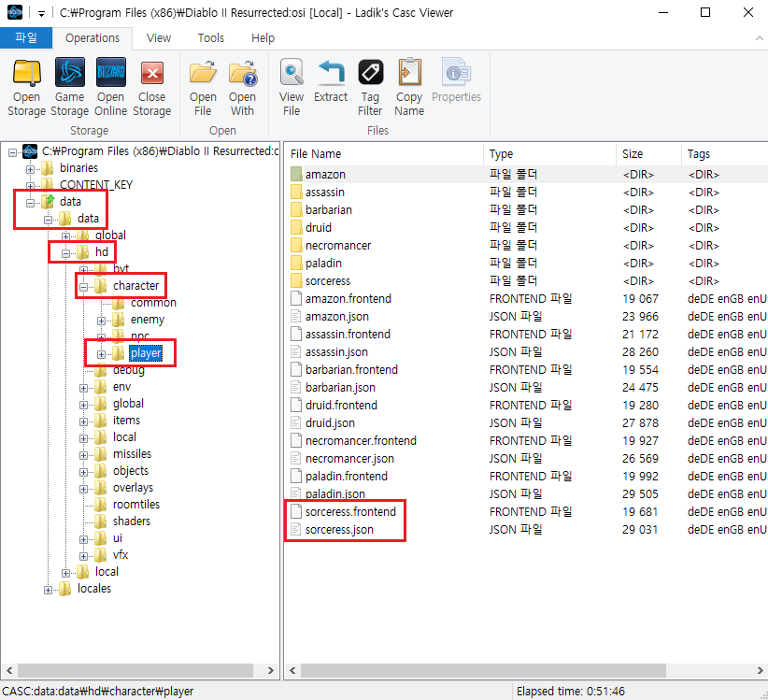Select the sorceress.json file
Viewport: 768px width, 700px height.
[x=339, y=530]
